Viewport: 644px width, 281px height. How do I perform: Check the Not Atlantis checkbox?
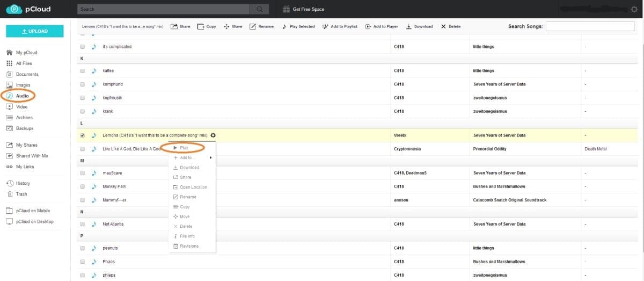point(82,224)
